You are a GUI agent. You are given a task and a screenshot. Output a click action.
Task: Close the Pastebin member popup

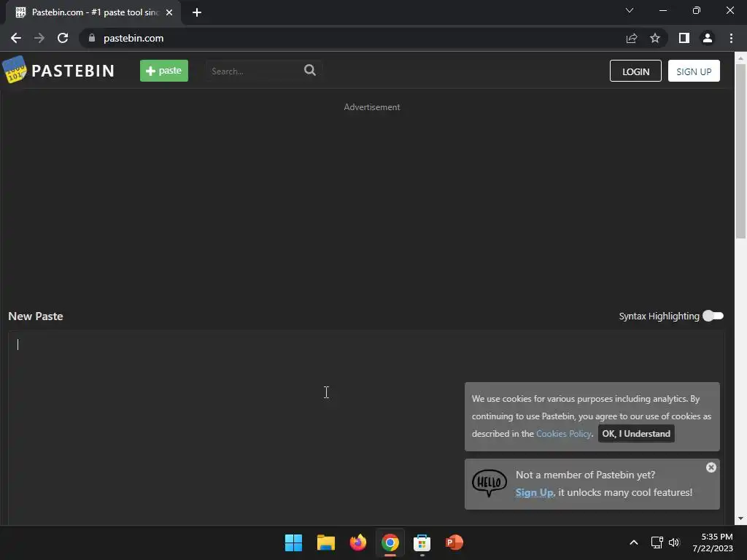pyautogui.click(x=711, y=467)
